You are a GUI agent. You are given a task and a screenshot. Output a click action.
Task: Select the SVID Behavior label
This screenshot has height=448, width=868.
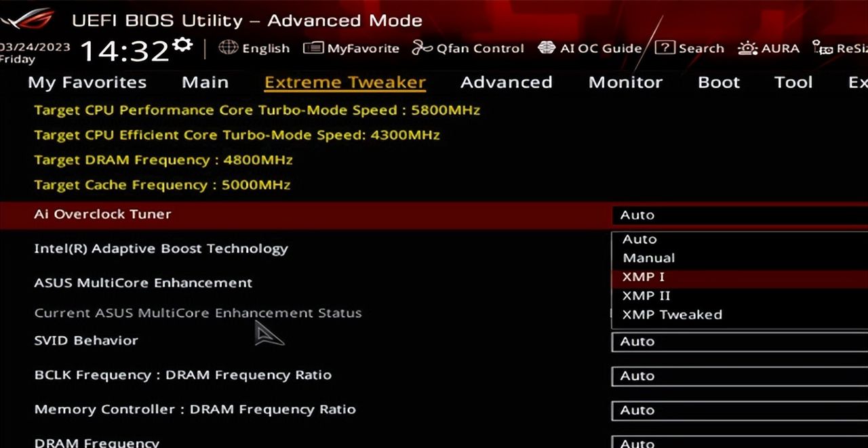coord(86,340)
